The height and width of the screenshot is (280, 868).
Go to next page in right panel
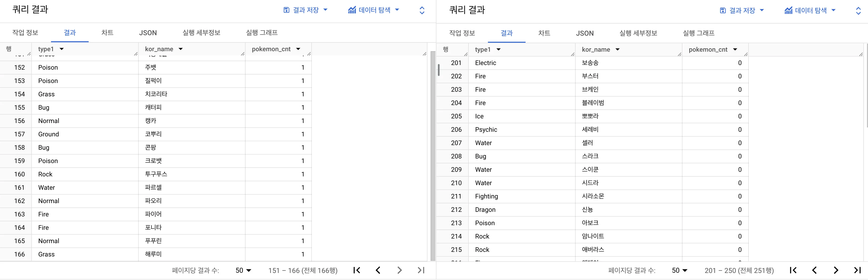coord(836,270)
